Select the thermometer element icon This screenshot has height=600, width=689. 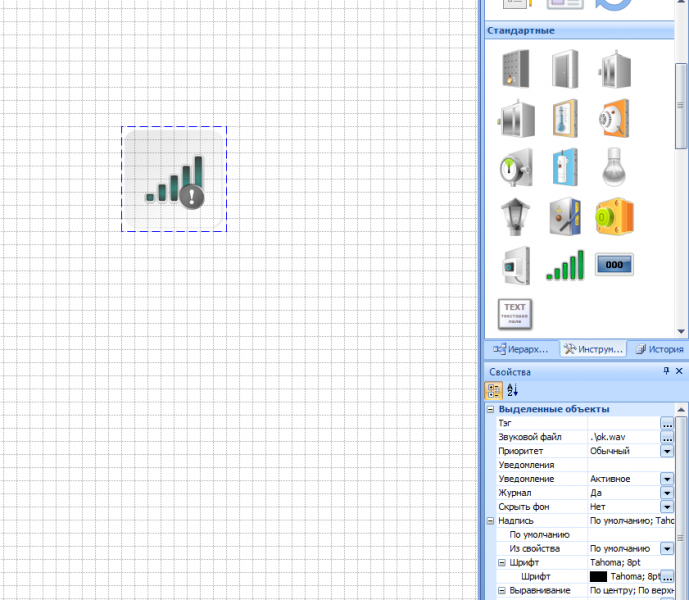(x=564, y=118)
